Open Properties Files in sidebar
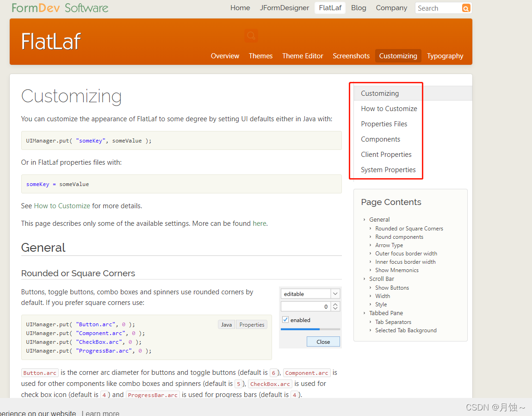 [x=384, y=124]
